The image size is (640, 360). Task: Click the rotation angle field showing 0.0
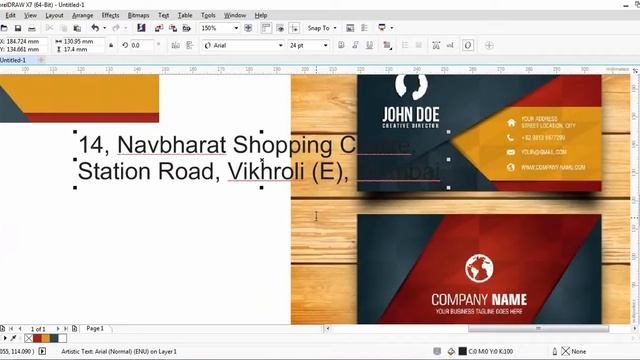coord(142,45)
